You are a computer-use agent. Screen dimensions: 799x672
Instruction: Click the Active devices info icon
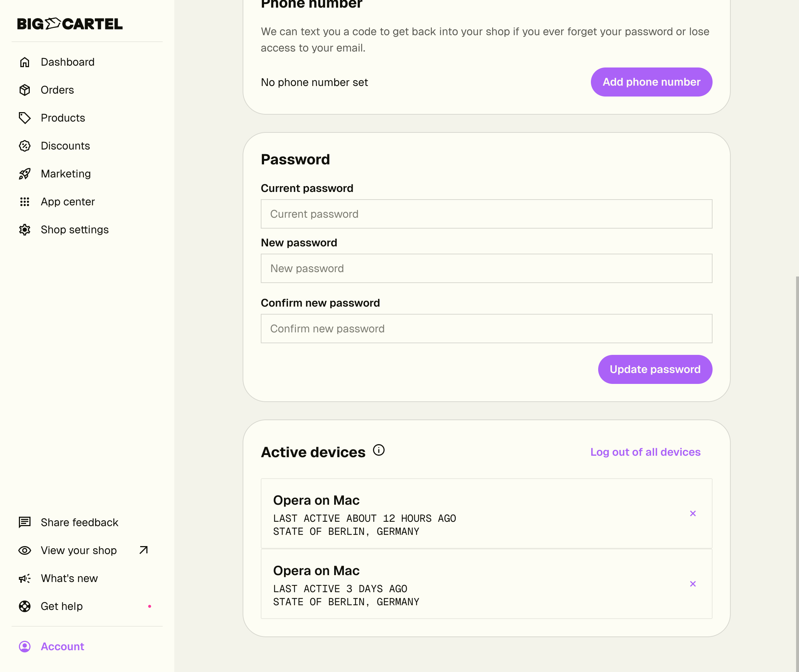click(378, 450)
